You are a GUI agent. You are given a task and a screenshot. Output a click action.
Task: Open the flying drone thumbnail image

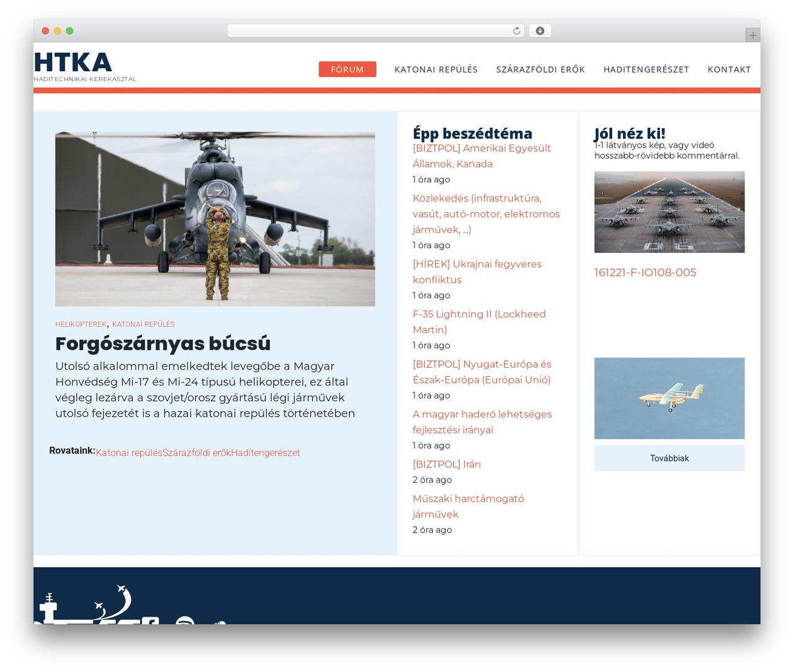pos(669,399)
